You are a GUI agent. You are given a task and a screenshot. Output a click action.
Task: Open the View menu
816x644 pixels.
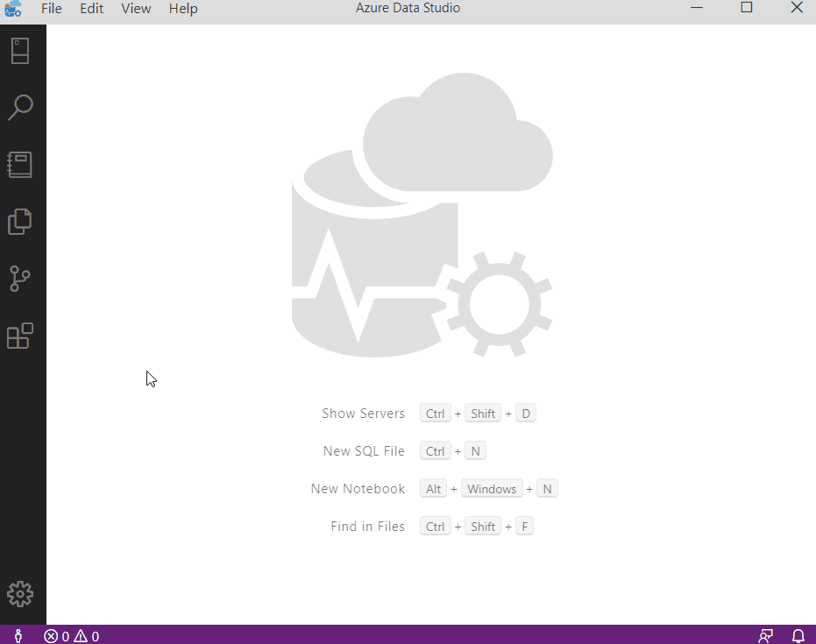(136, 9)
